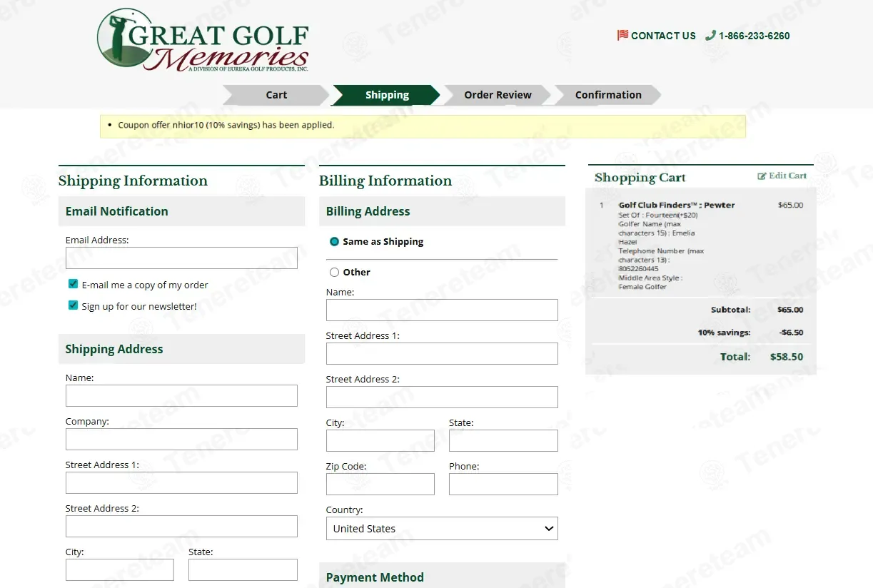Go to the Order Review step
This screenshot has height=588, width=873.
pyautogui.click(x=498, y=95)
